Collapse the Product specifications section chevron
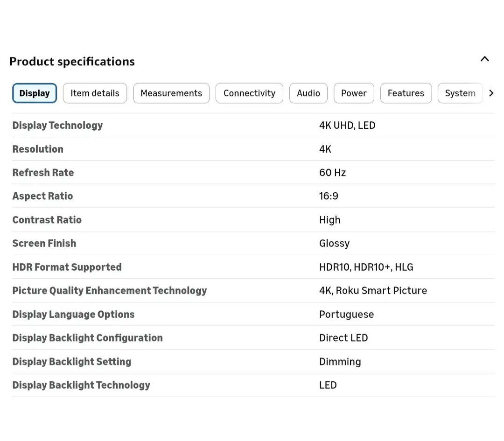504x441 pixels. pos(484,59)
